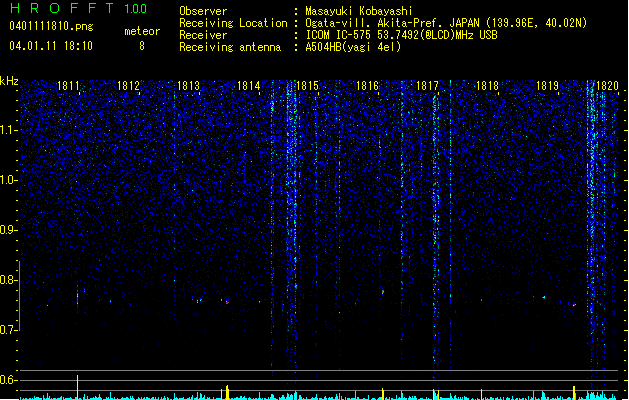Click the 0.7 kHz axis label
Image resolution: width=629 pixels, height=400 pixels.
[x=8, y=330]
